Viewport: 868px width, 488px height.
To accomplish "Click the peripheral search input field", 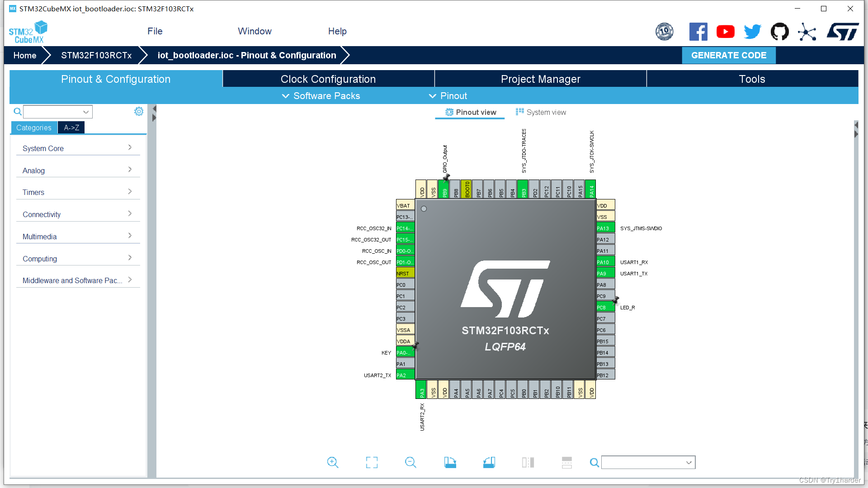I will (57, 111).
